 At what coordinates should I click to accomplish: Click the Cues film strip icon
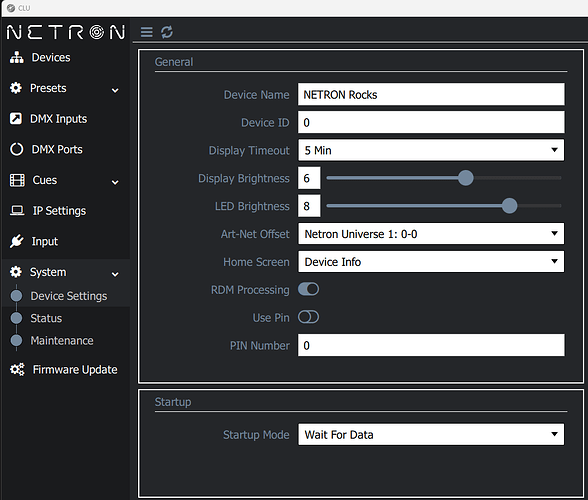pos(17,180)
